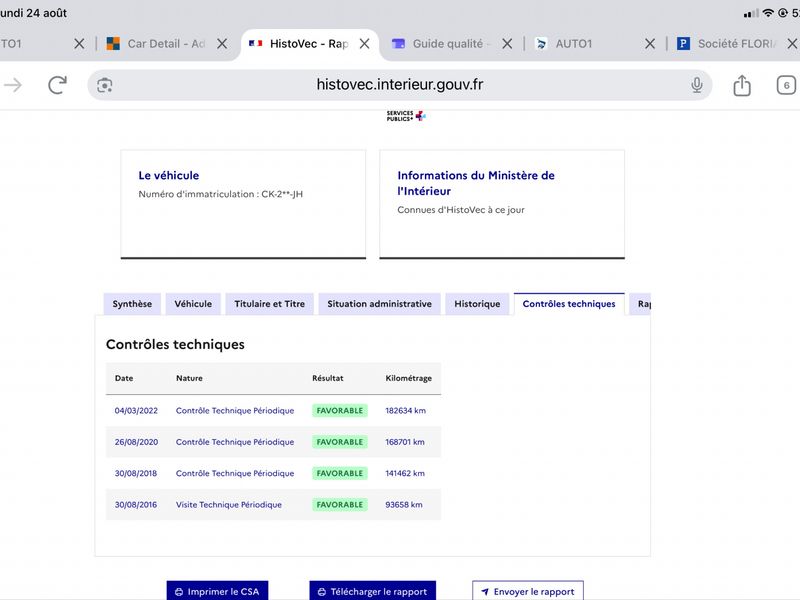Click the Services Publics logo

pos(406,116)
